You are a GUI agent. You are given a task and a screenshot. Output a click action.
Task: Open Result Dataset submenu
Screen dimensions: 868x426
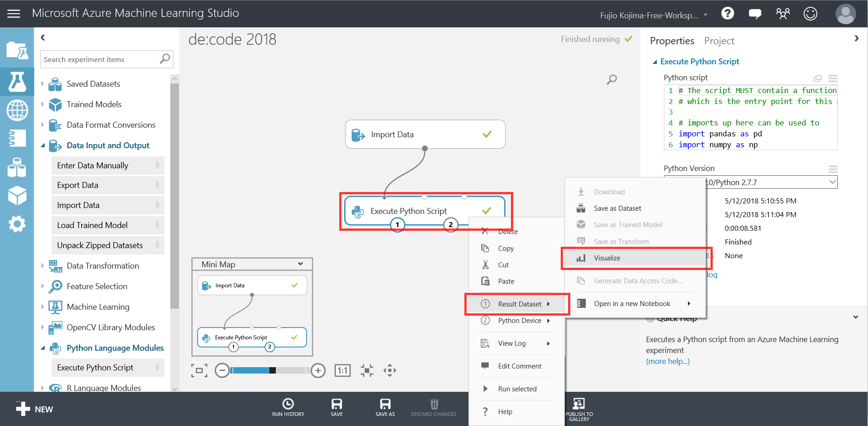[x=517, y=304]
